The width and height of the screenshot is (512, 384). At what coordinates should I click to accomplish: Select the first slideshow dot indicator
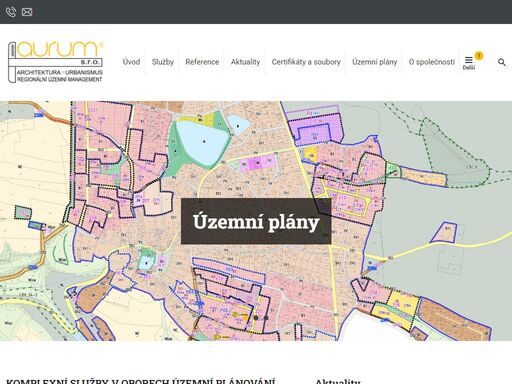coord(256,318)
